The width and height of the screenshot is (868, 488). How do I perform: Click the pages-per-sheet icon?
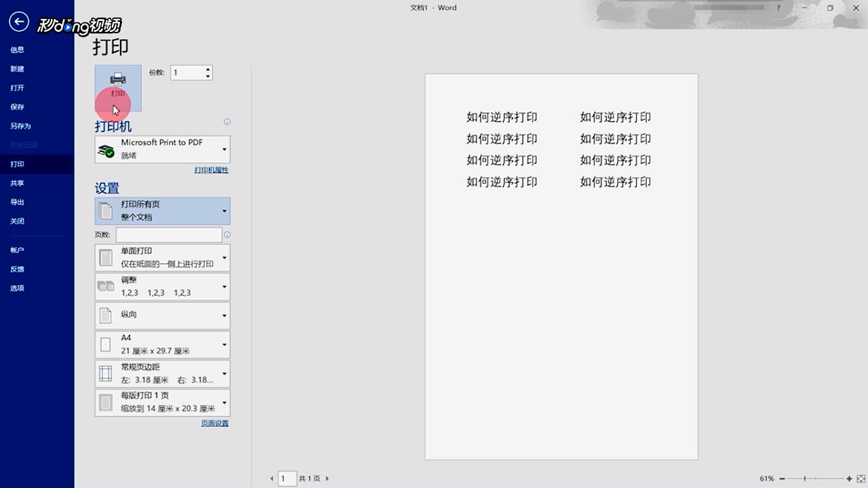pyautogui.click(x=106, y=403)
